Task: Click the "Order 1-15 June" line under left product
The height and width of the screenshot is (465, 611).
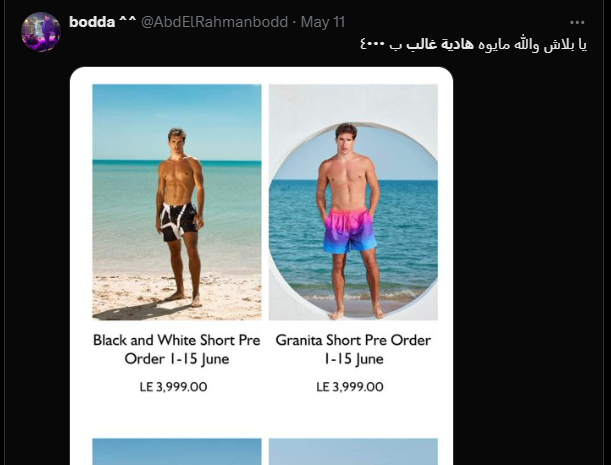Action: click(x=177, y=359)
